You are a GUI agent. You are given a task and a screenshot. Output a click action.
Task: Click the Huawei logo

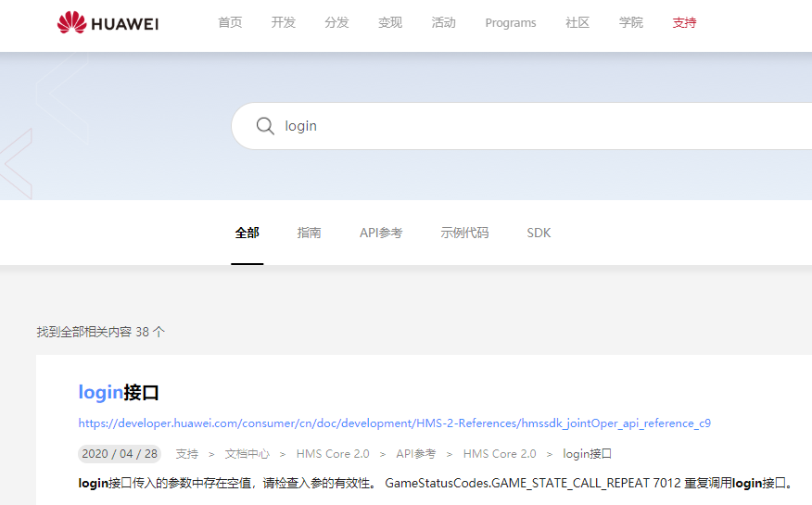tap(108, 23)
